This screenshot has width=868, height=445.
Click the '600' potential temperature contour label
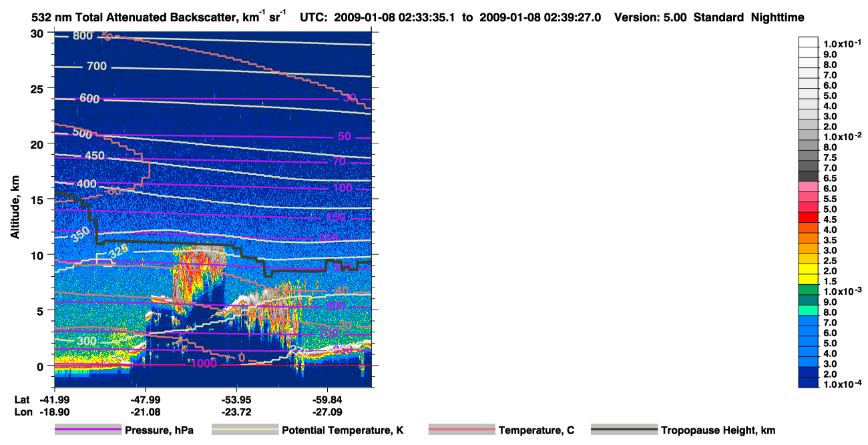(89, 99)
